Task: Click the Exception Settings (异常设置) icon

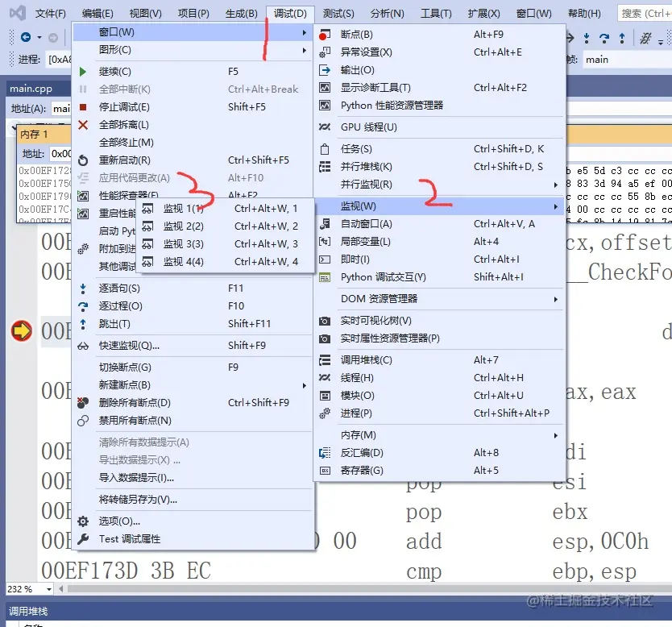Action: (325, 52)
